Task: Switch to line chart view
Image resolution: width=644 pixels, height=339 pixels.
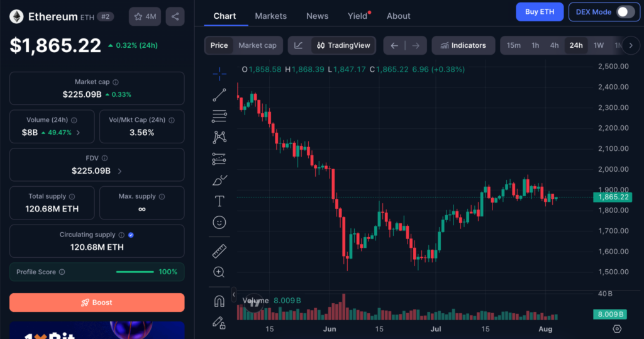Action: coord(299,45)
